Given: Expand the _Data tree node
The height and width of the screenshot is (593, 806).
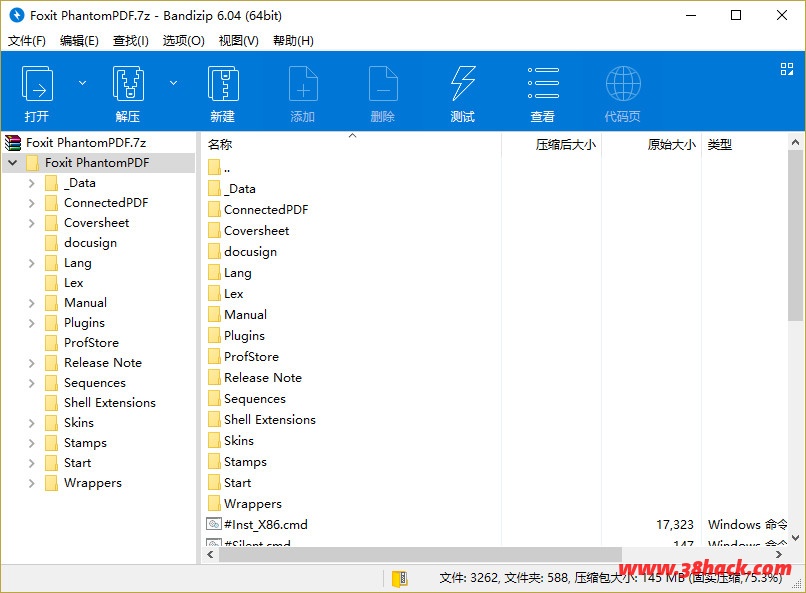Looking at the screenshot, I should (32, 183).
